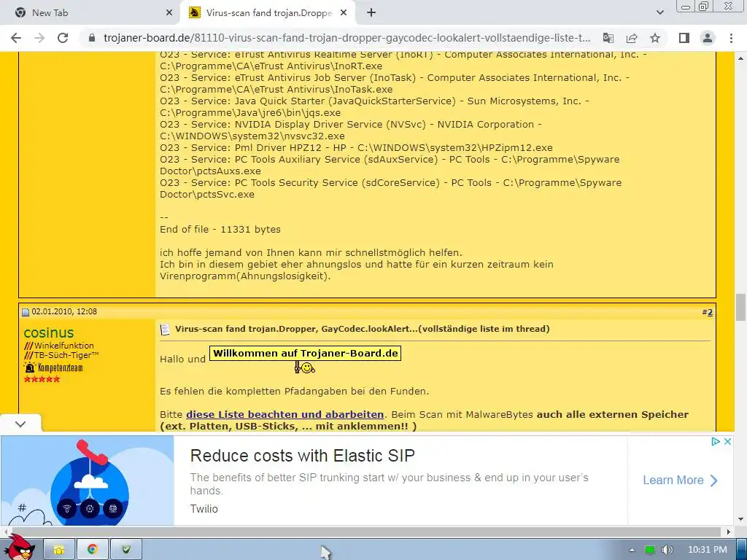Click the post title Virus-scan fand trojan.Dropper
Screen dimensions: 747x560
[x=362, y=329]
